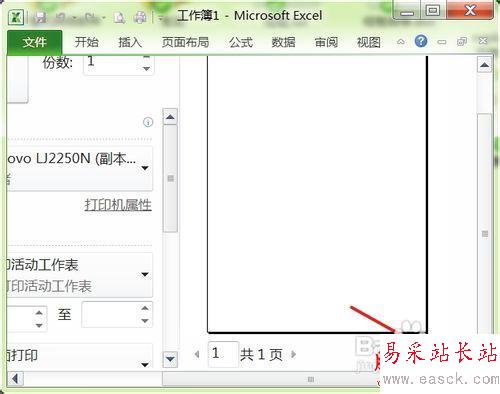The image size is (500, 394).
Task: Minimize the ribbon with the caret icon
Action: click(x=401, y=42)
